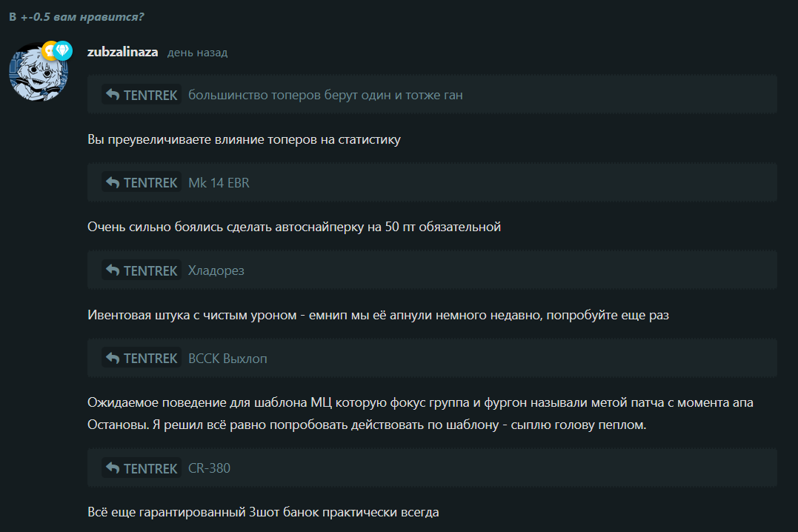
Task: Click the quoted text 'CR-380'
Action: [209, 468]
